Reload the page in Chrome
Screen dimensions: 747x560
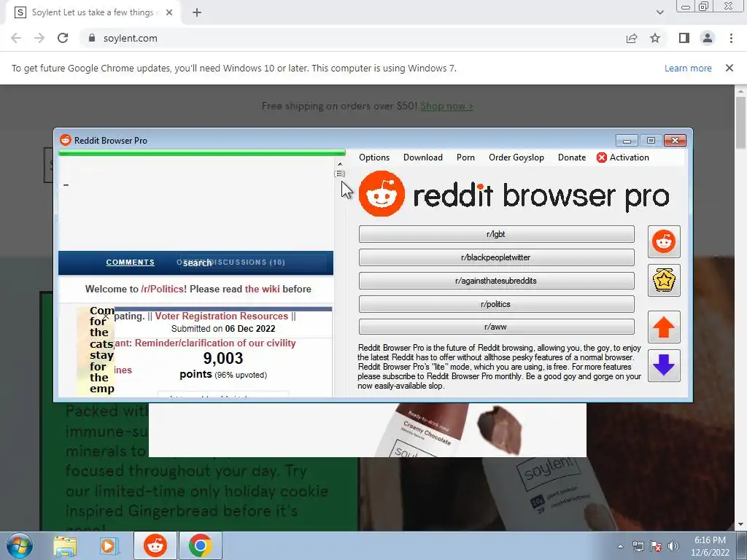point(63,38)
